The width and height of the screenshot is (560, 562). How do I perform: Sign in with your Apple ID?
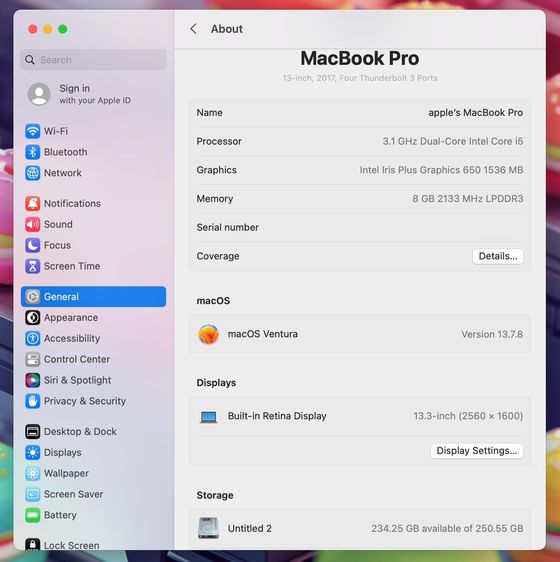coord(94,94)
